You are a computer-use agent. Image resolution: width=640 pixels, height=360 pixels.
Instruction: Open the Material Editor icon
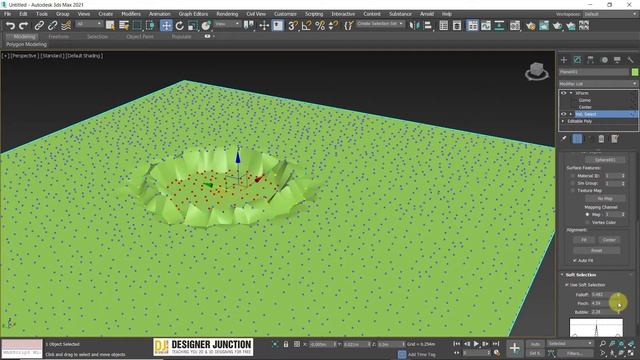point(515,26)
